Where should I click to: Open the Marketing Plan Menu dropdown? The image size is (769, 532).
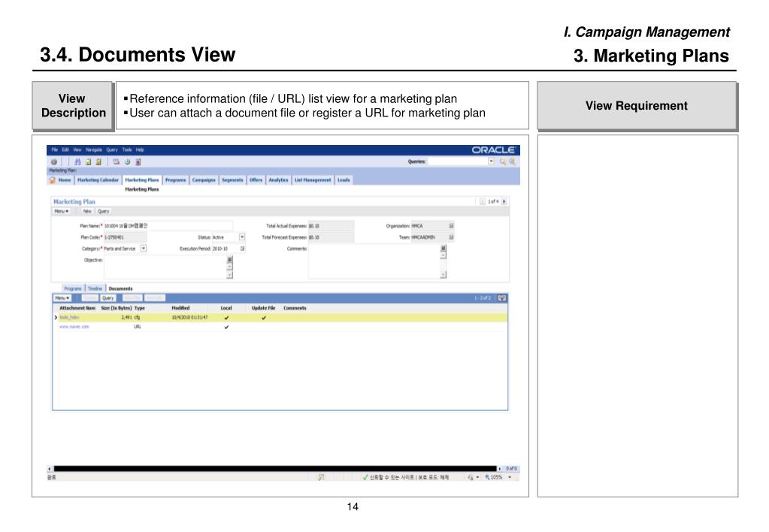[62, 211]
